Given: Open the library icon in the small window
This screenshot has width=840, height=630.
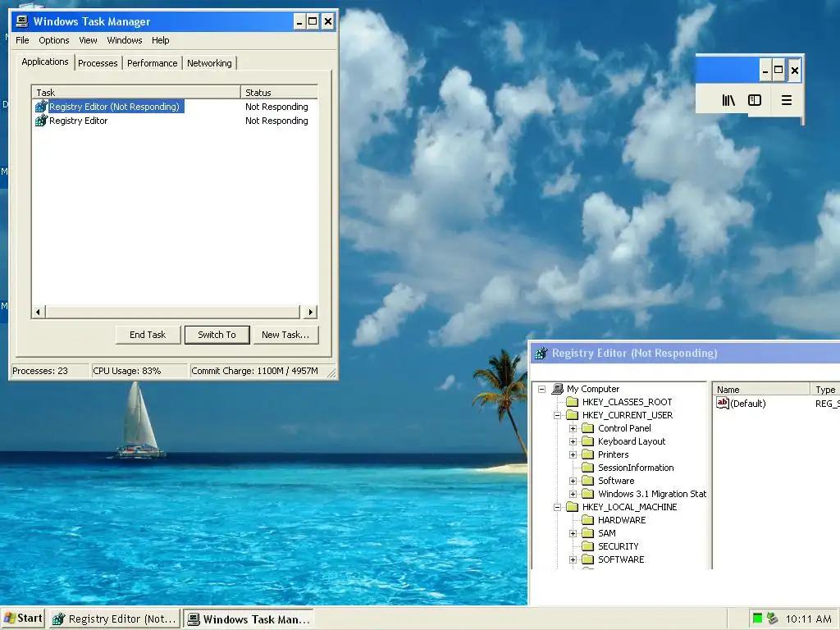Looking at the screenshot, I should [x=728, y=100].
